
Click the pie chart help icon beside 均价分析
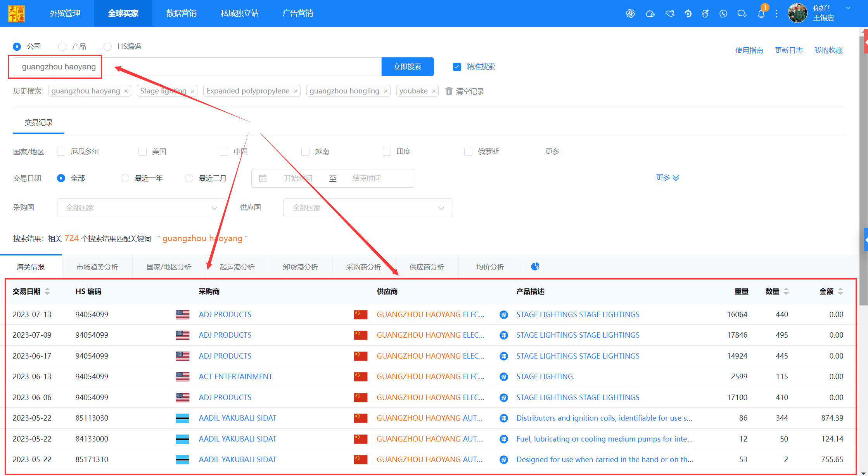[x=535, y=267]
